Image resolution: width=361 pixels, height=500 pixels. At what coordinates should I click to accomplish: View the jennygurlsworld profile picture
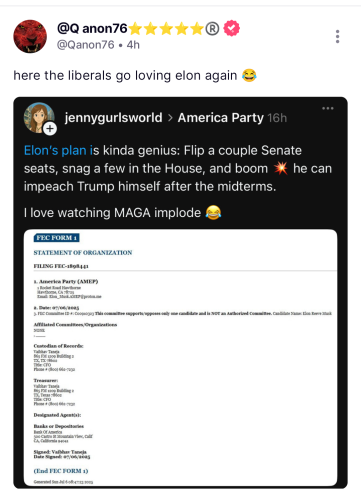pyautogui.click(x=39, y=117)
